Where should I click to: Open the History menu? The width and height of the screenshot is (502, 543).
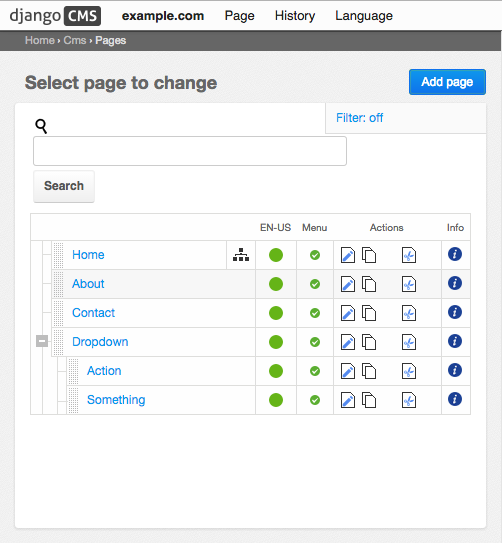click(x=295, y=16)
